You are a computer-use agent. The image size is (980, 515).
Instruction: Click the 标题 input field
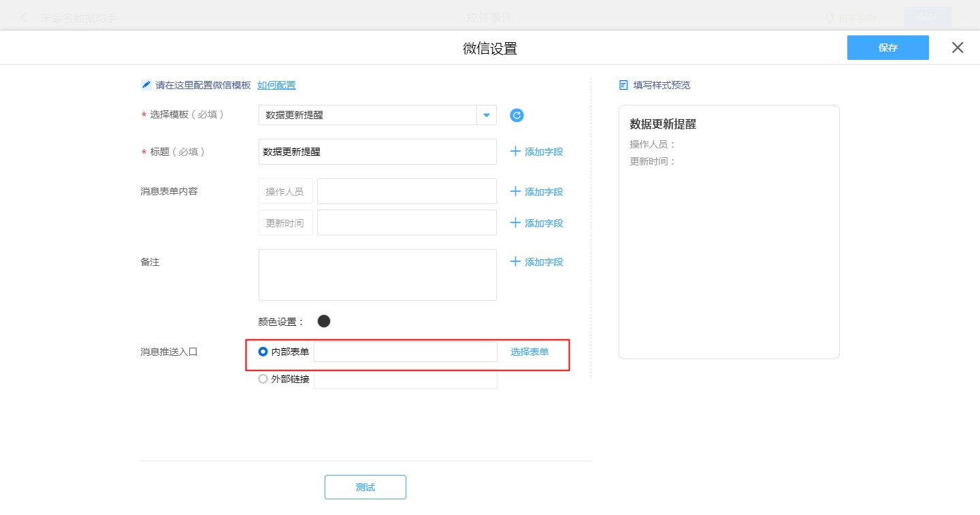[377, 152]
